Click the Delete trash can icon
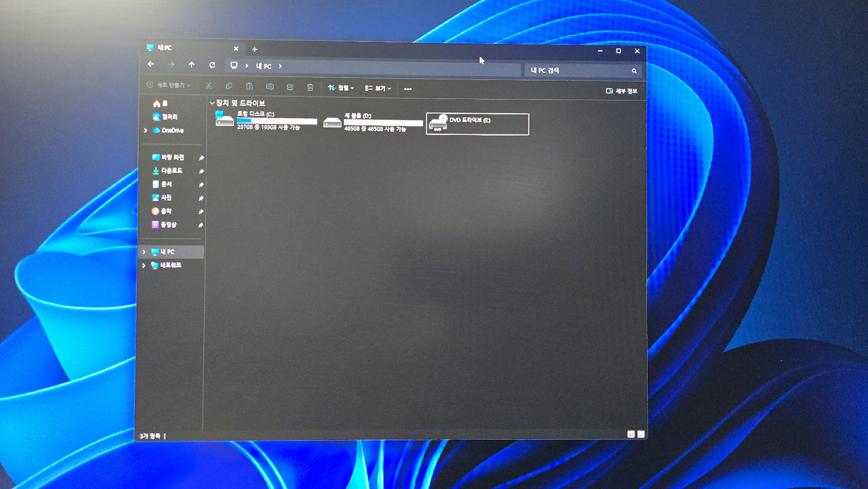This screenshot has height=489, width=868. tap(310, 87)
